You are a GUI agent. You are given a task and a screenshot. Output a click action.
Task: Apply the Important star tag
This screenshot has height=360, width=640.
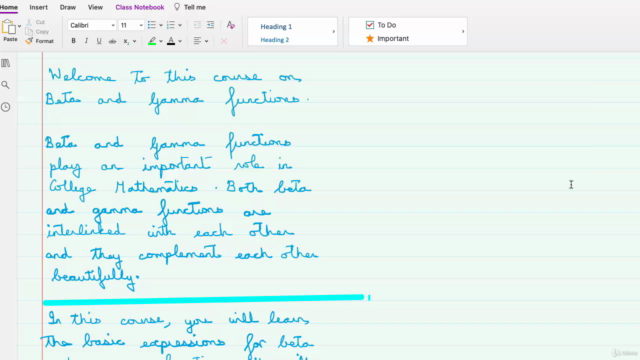pos(387,38)
